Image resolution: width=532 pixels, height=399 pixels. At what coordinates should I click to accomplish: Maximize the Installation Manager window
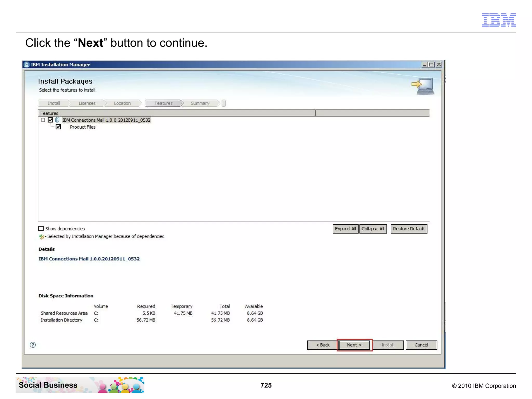[x=431, y=65]
